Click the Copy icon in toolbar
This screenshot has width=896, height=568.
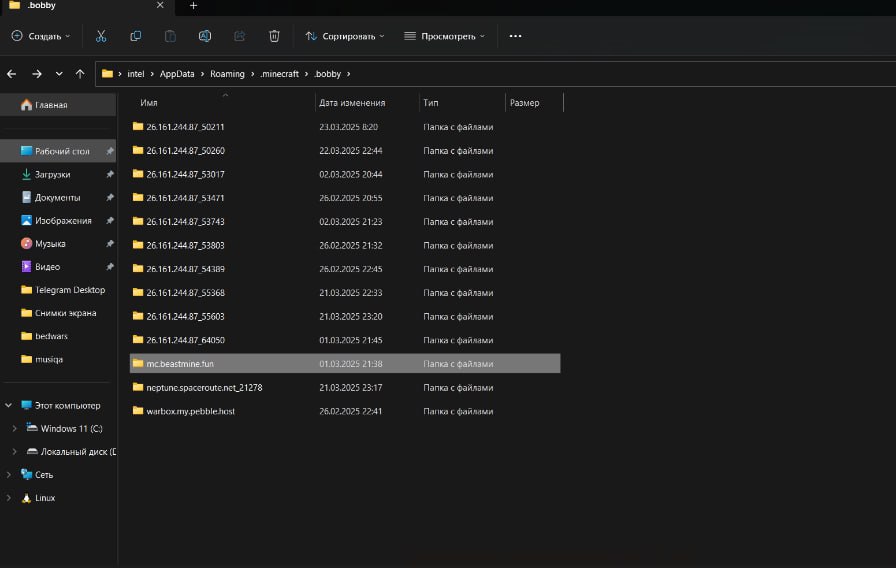point(135,36)
